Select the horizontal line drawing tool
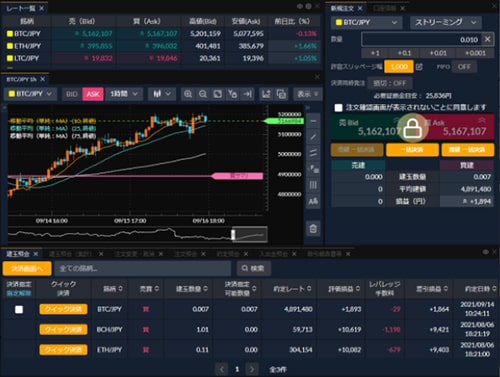Viewport: 500px width, 377px height. point(313,121)
